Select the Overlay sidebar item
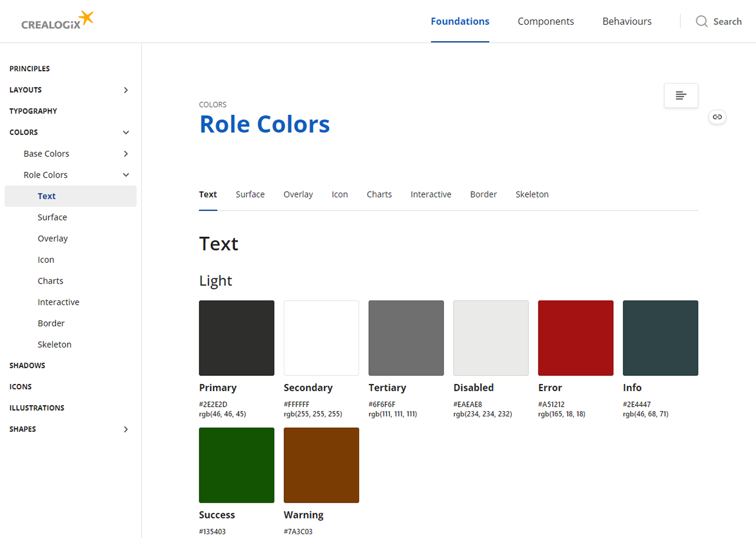 coord(52,239)
